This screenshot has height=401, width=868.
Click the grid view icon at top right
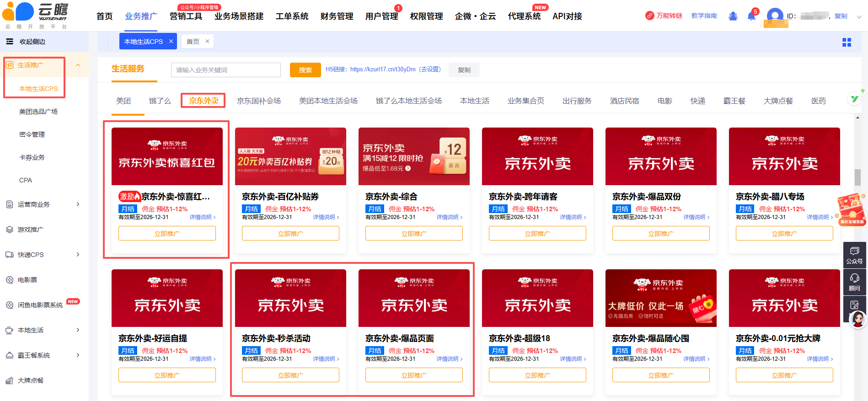tap(847, 42)
